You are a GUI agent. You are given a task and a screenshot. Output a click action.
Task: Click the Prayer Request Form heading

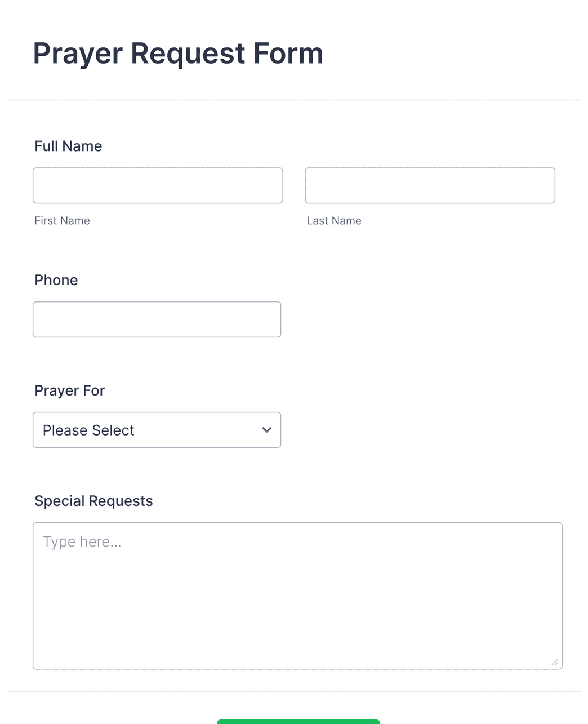click(178, 53)
